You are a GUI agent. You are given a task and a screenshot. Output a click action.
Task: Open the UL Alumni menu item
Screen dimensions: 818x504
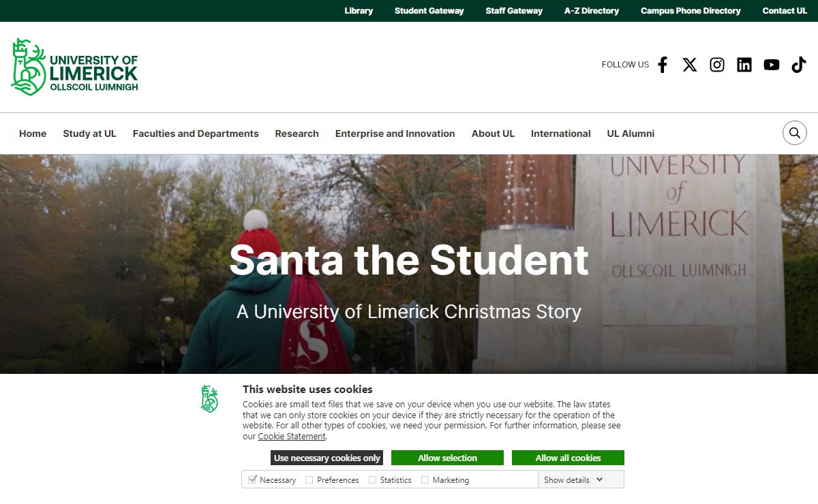(631, 133)
